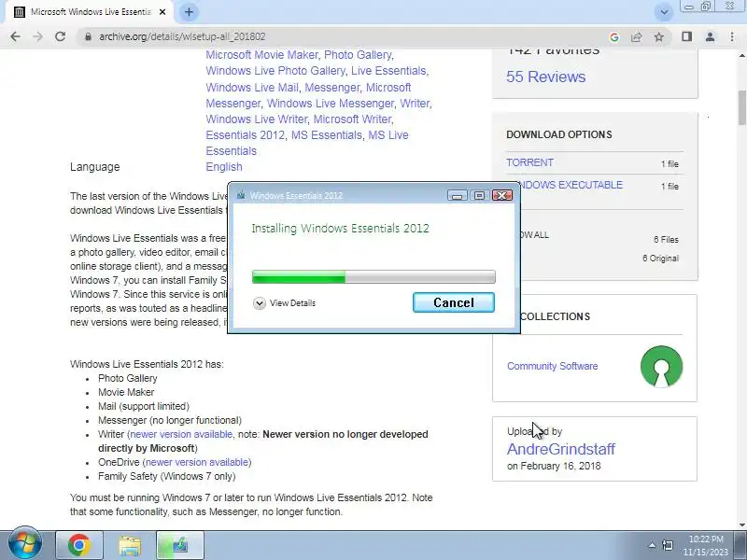This screenshot has width=747, height=560.
Task: Open uploader AndreGrindstaff profile
Action: click(x=561, y=449)
